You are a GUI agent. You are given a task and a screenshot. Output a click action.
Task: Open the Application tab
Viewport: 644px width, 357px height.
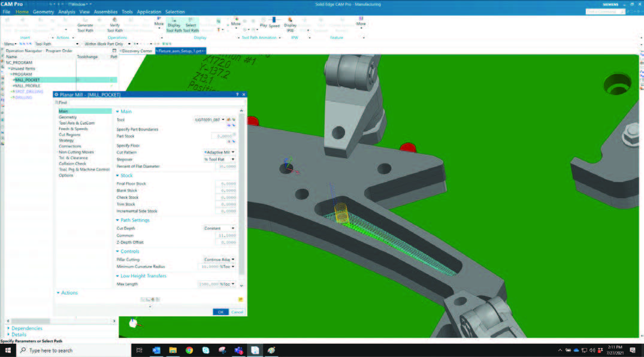click(149, 12)
